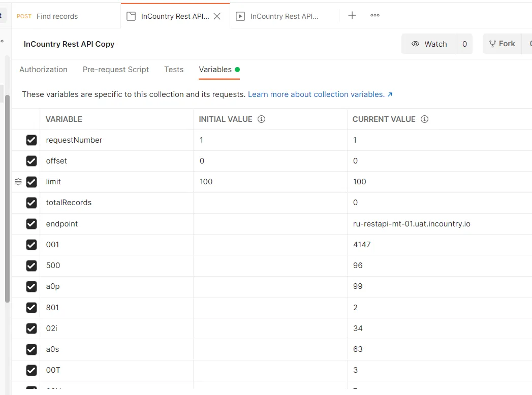Uncheck the endpoint variable

pos(32,223)
